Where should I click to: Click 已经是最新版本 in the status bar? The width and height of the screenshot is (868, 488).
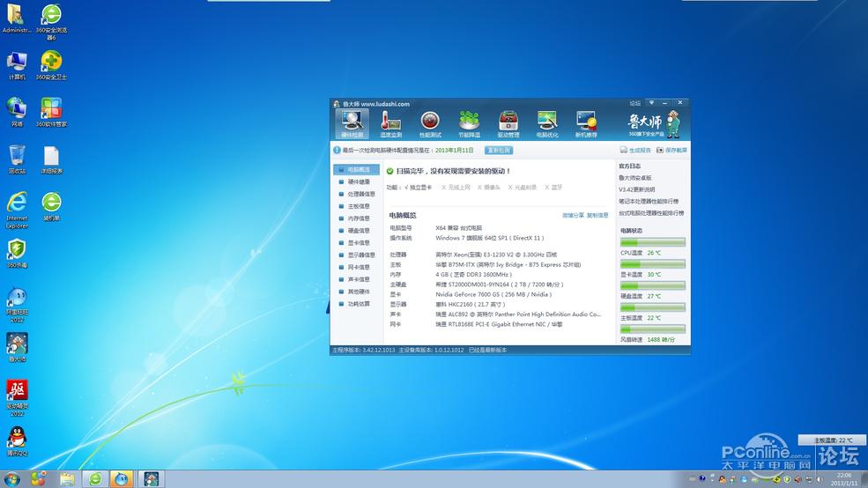pyautogui.click(x=487, y=350)
